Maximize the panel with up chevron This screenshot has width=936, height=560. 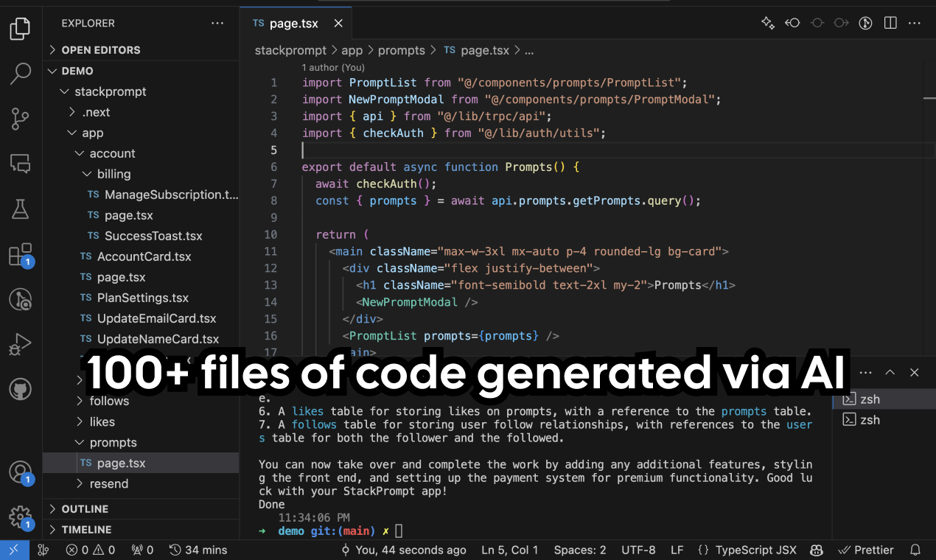coord(890,373)
